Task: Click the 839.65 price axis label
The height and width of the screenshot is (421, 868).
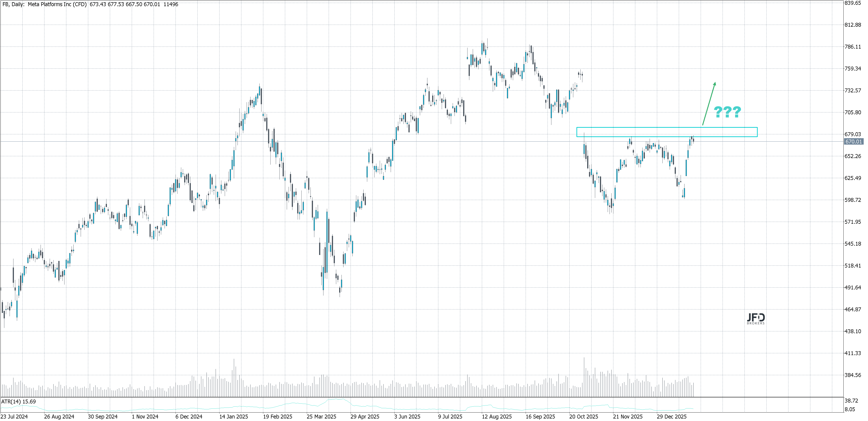Action: coord(853,3)
